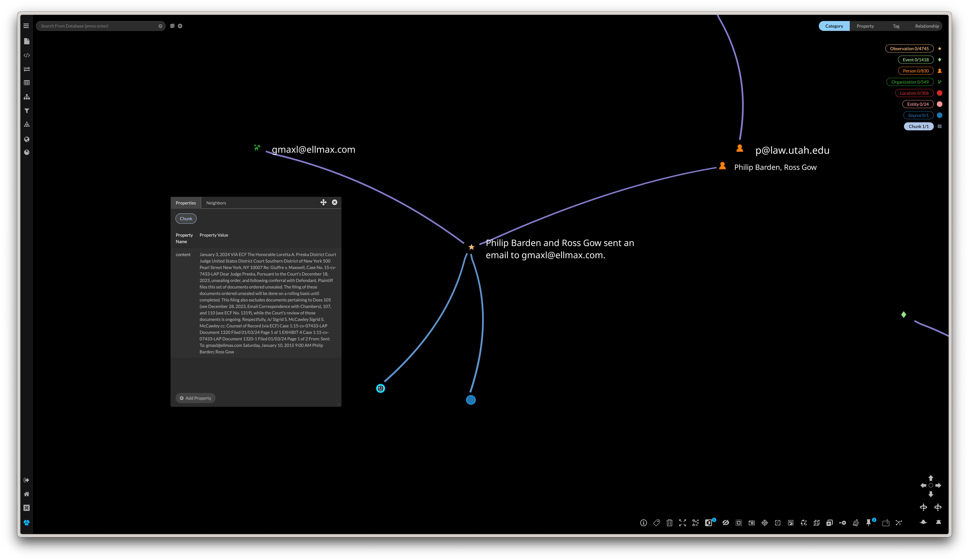Pan the view down with the down arrow
This screenshot has height=560, width=969.
coord(931,494)
